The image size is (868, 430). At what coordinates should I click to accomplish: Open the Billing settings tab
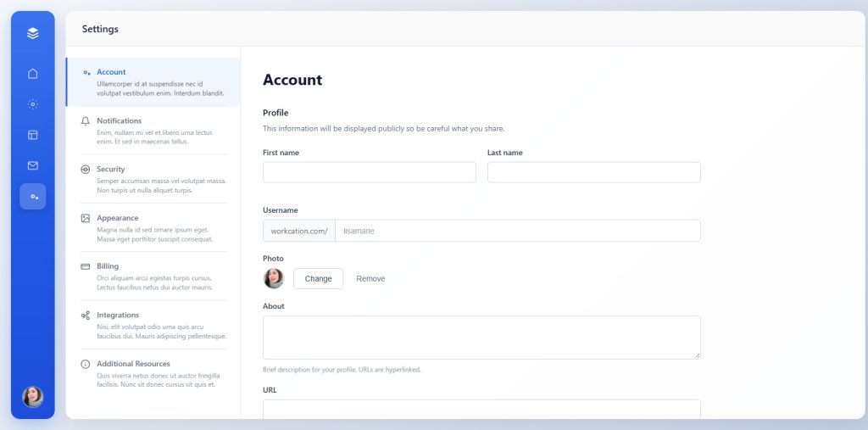point(153,276)
